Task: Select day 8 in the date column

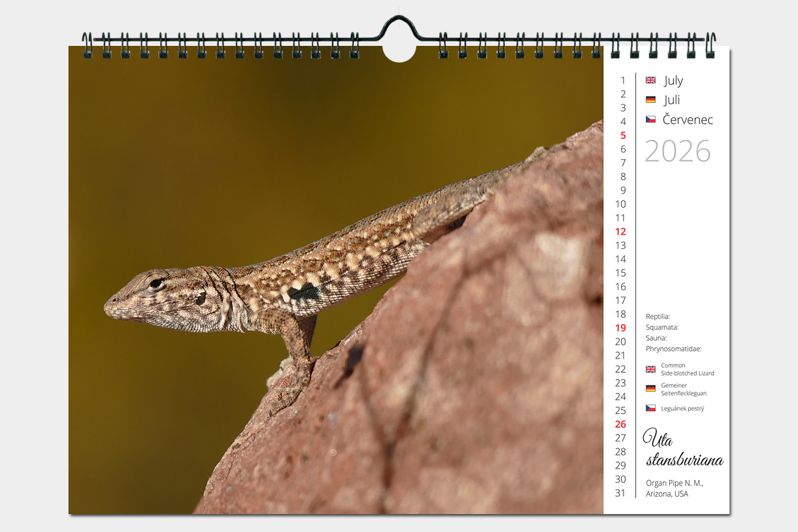Action: (x=623, y=176)
